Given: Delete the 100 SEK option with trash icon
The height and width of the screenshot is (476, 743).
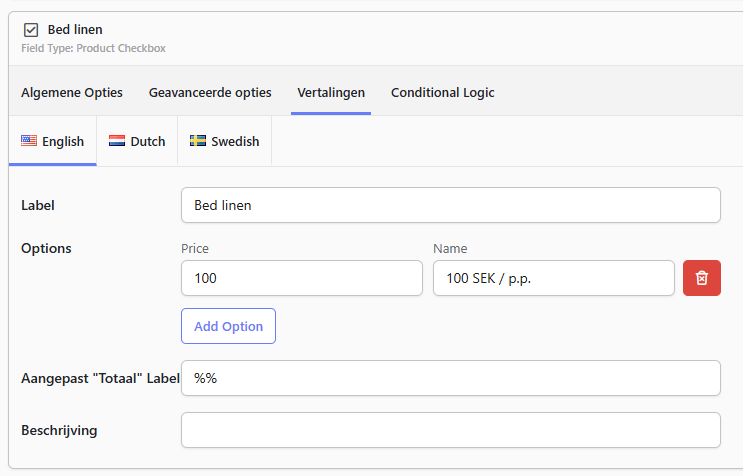Looking at the screenshot, I should click(x=701, y=278).
